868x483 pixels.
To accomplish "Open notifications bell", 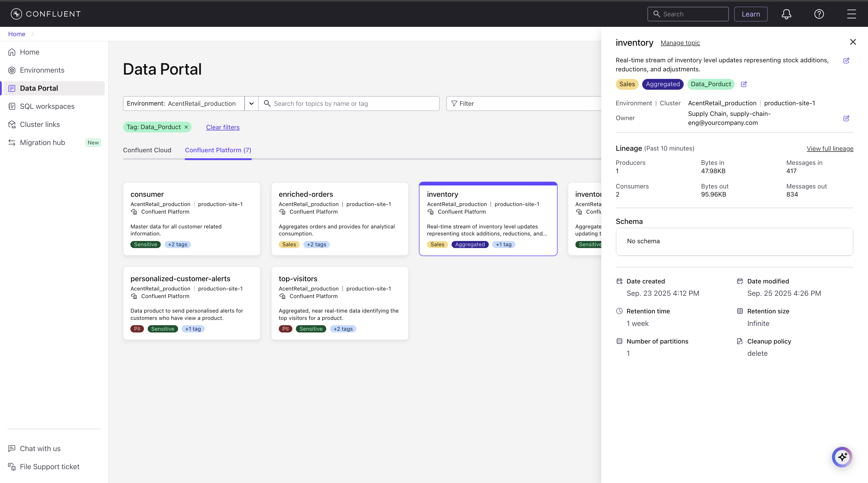I will [786, 14].
